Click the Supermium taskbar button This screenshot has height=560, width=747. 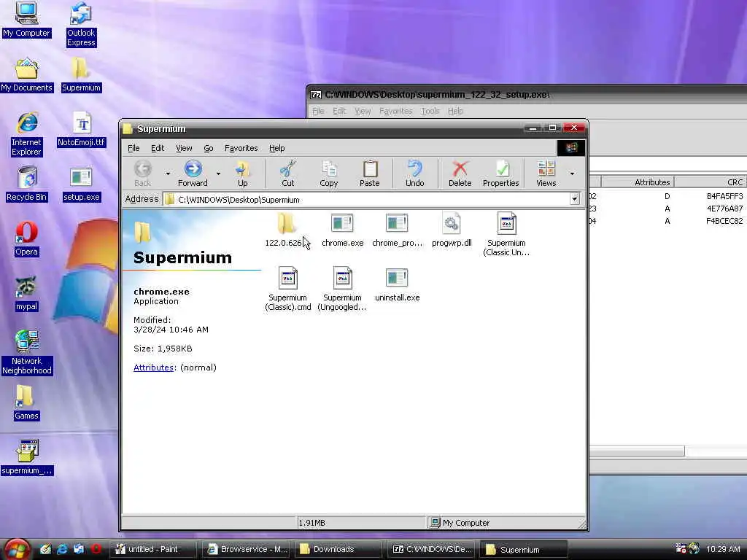click(x=523, y=549)
